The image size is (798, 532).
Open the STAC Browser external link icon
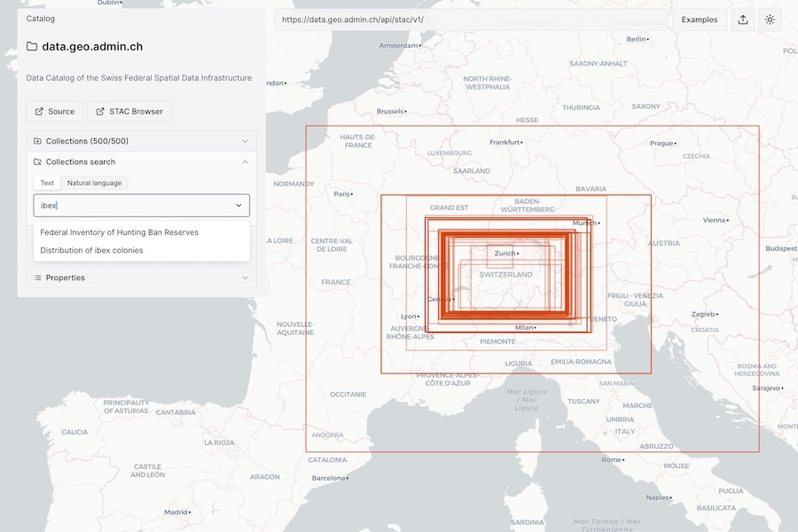tap(101, 111)
